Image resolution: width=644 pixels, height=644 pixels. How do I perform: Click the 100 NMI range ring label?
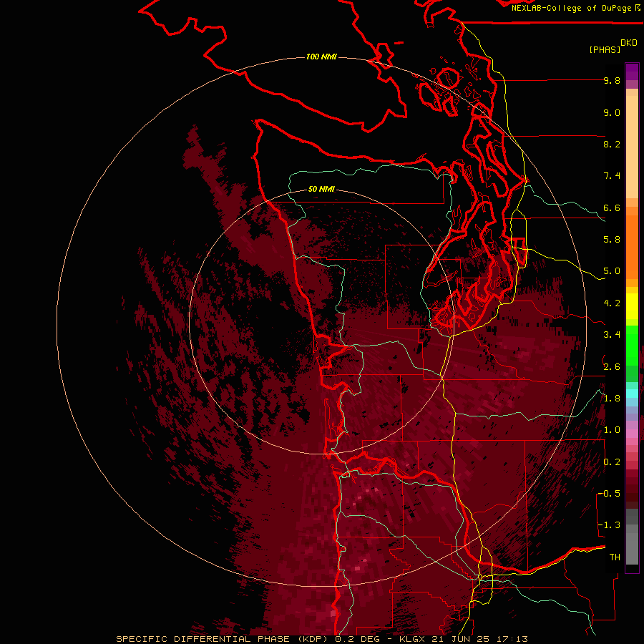coord(321,57)
